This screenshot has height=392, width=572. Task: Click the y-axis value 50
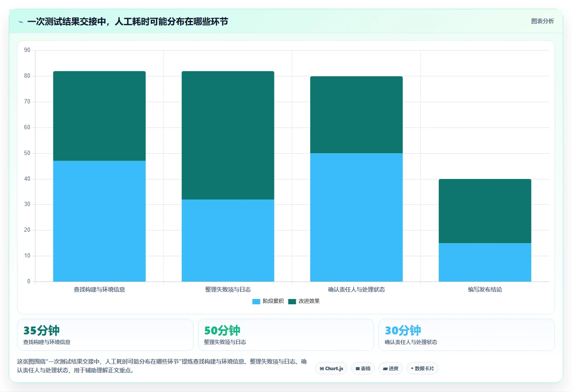click(27, 153)
